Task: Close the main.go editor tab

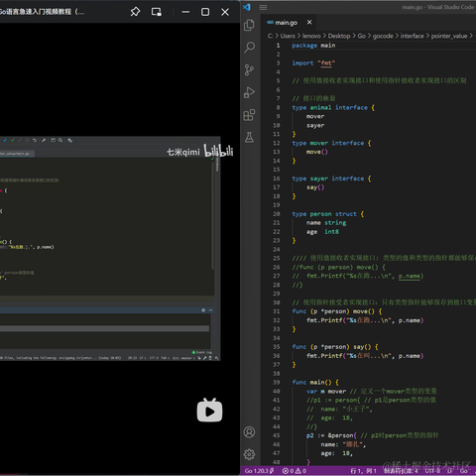Action: point(309,22)
